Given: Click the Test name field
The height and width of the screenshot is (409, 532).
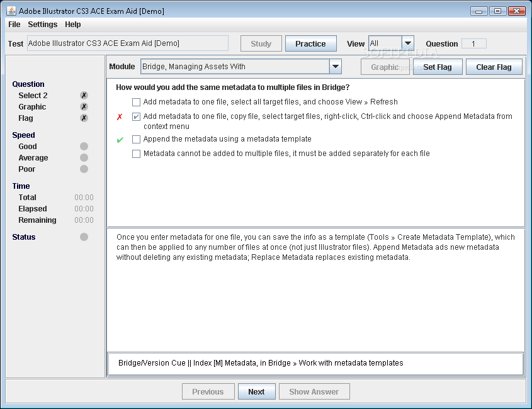Looking at the screenshot, I should tap(128, 43).
